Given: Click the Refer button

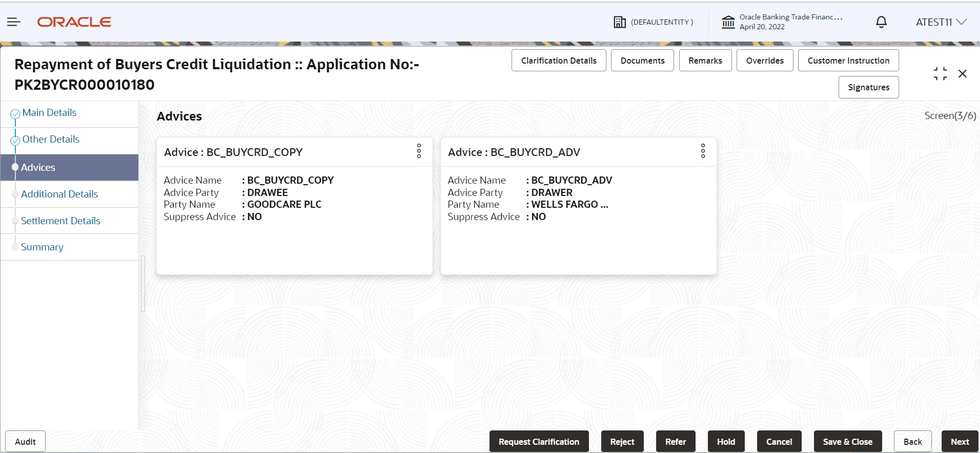Looking at the screenshot, I should pos(676,442).
